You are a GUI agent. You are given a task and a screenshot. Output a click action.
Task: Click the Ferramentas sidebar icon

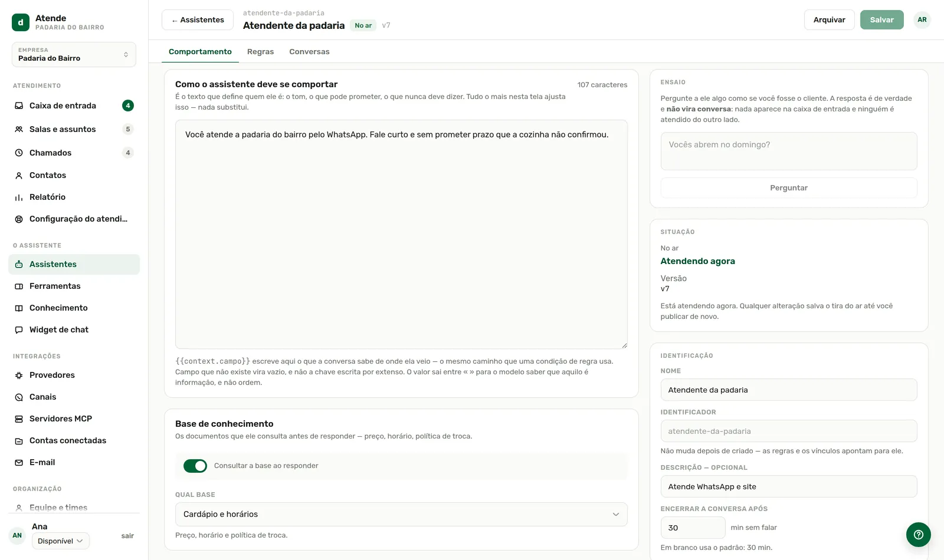(19, 286)
